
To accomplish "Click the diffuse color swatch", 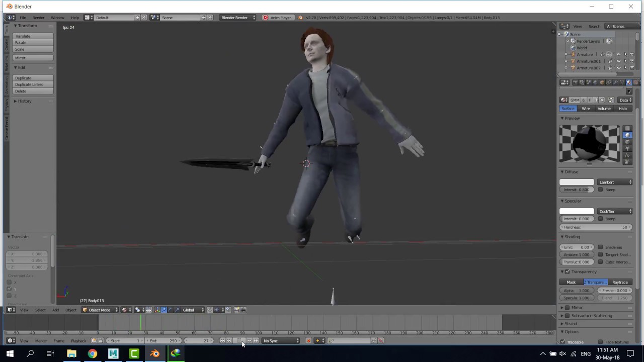I will coord(577,182).
